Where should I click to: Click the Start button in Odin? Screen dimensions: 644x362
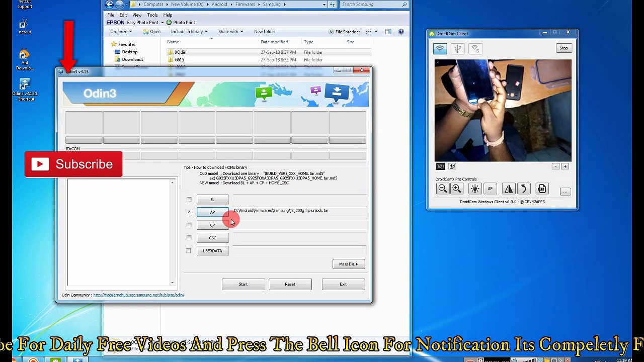pos(243,284)
